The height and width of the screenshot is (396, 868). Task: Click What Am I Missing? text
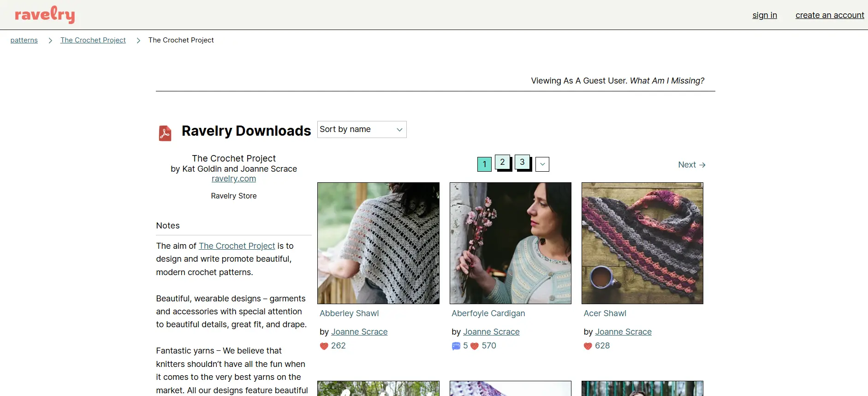(x=667, y=81)
